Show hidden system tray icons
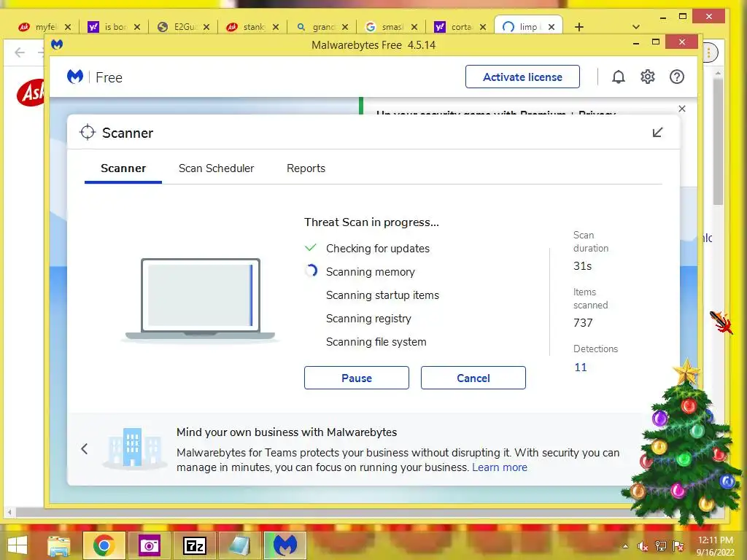The image size is (747, 560). tap(625, 546)
